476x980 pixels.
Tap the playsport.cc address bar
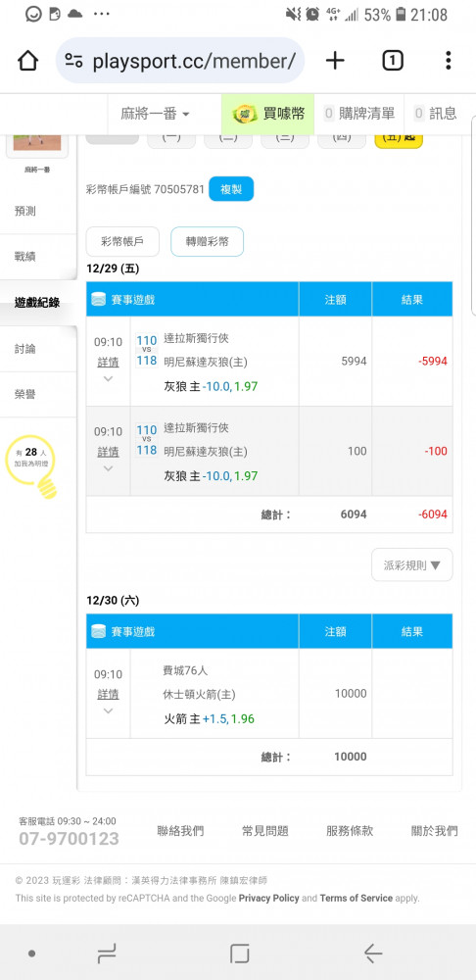tap(180, 61)
